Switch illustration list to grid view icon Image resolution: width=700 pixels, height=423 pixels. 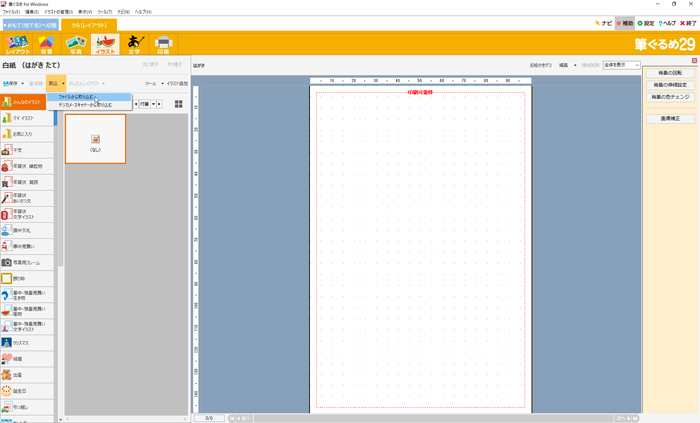tap(179, 104)
